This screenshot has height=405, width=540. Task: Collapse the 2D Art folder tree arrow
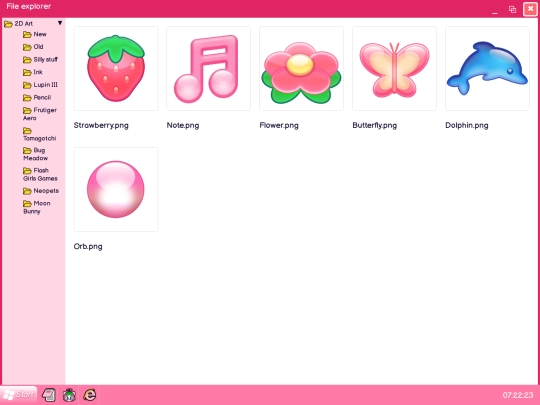(60, 23)
